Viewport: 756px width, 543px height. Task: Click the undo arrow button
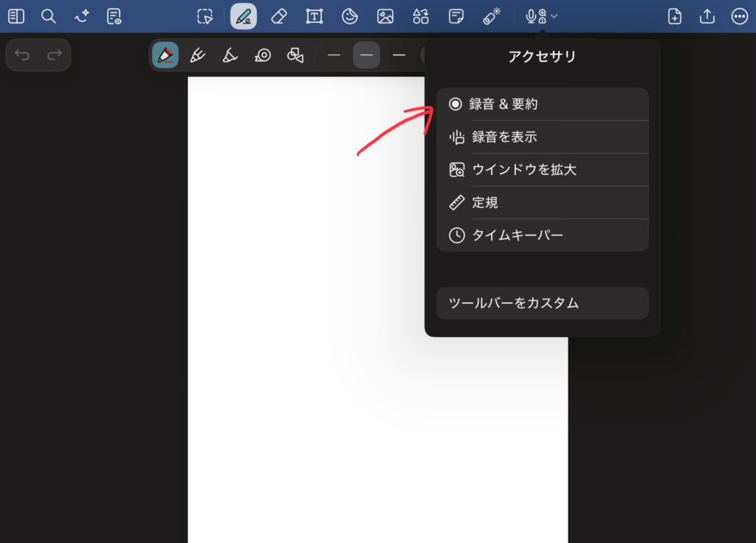[23, 55]
